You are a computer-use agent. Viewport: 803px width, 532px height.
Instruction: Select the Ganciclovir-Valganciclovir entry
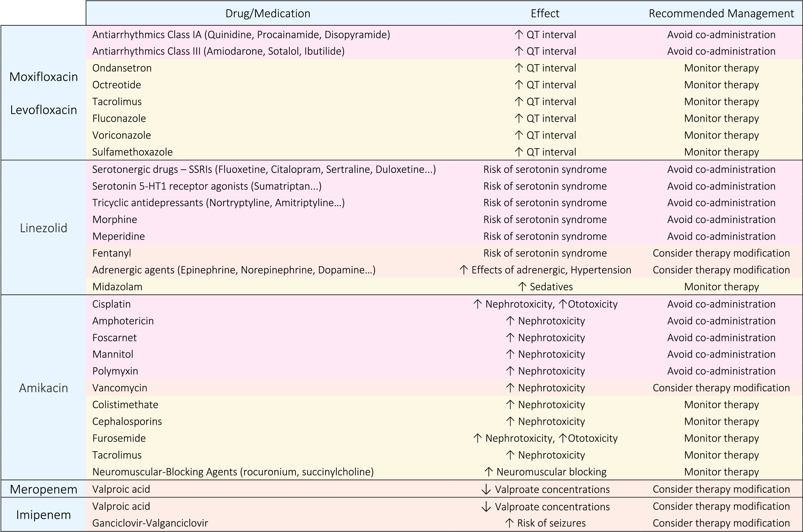[x=150, y=523]
